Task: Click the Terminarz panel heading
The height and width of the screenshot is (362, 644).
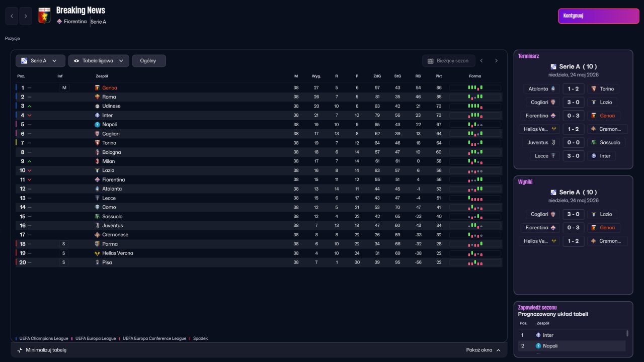Action: [528, 56]
